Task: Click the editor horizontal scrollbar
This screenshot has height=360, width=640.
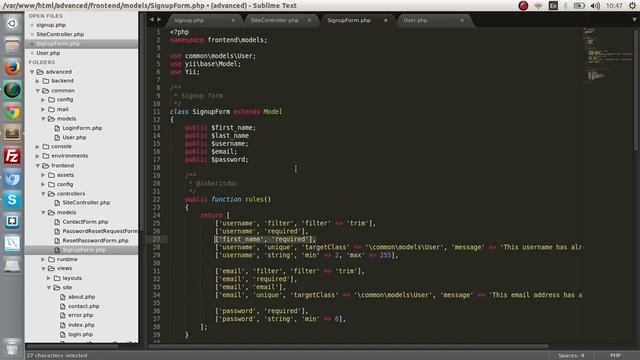Action: (x=348, y=346)
